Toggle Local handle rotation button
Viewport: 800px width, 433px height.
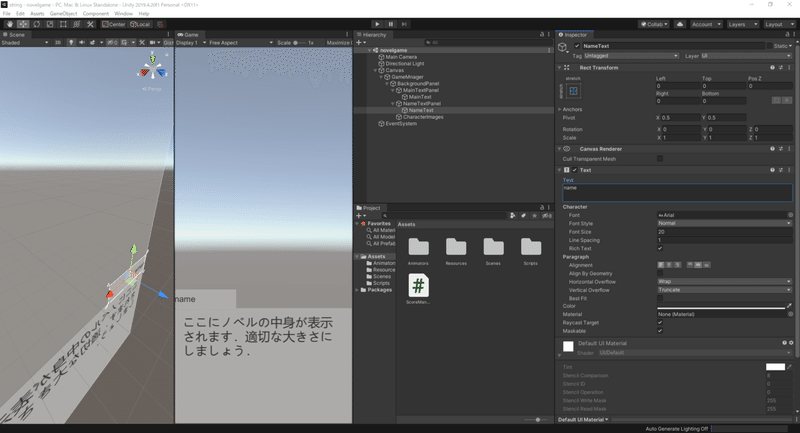pyautogui.click(x=140, y=24)
